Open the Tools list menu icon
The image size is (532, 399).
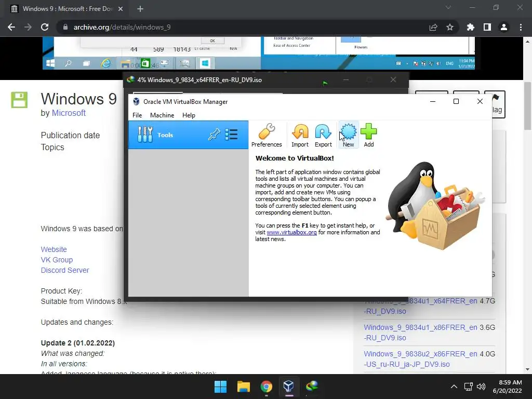coord(231,135)
